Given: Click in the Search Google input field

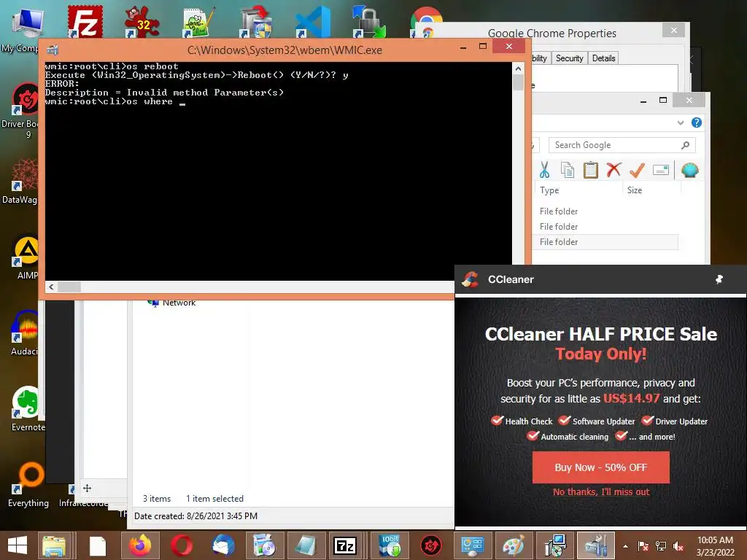Looking at the screenshot, I should click(614, 145).
